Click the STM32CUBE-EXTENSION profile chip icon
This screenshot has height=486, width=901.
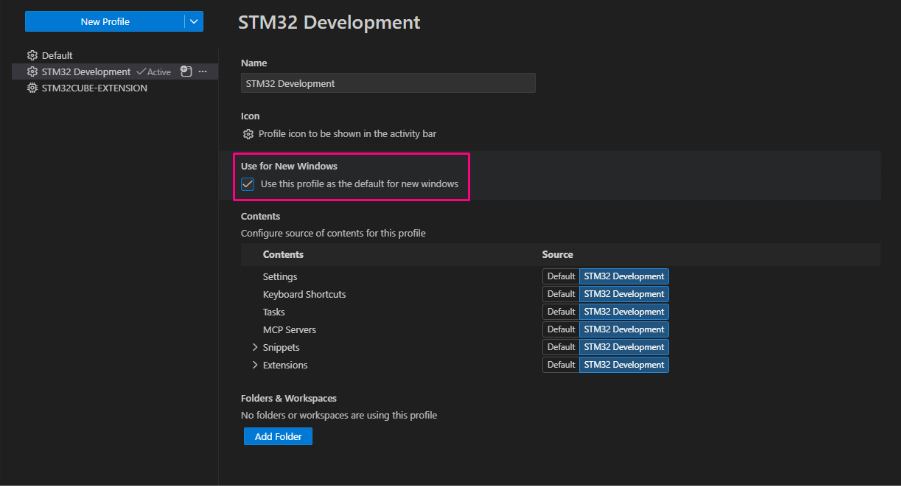[32, 88]
